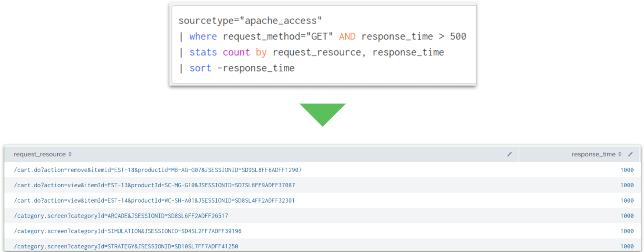Click the 1000 value in the STRATEGY row
Viewport: 644px width, 252px height.
tap(627, 247)
